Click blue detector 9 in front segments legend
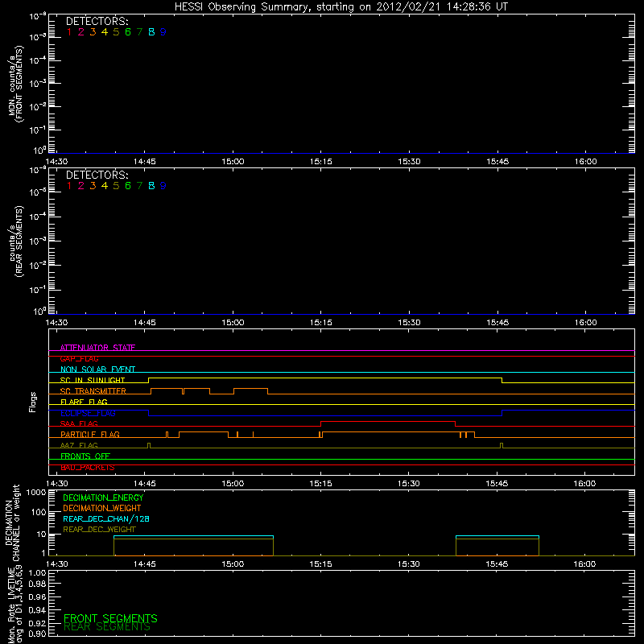This screenshot has height=644, width=644. pos(163,32)
